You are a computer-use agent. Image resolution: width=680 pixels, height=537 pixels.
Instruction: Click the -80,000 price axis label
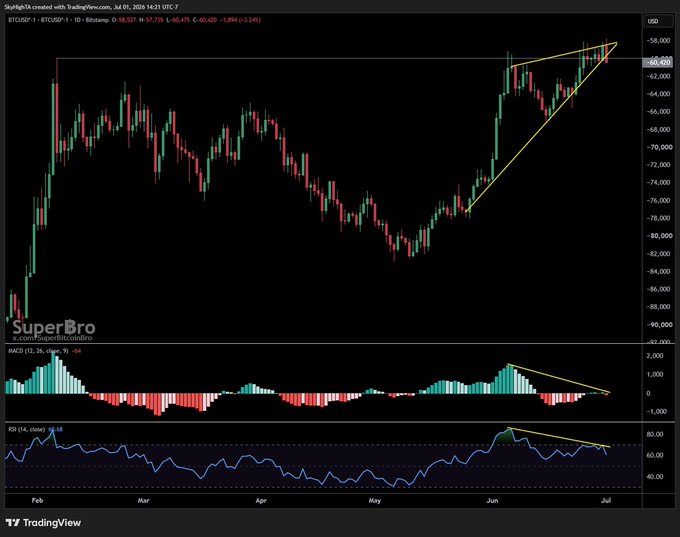coord(659,236)
